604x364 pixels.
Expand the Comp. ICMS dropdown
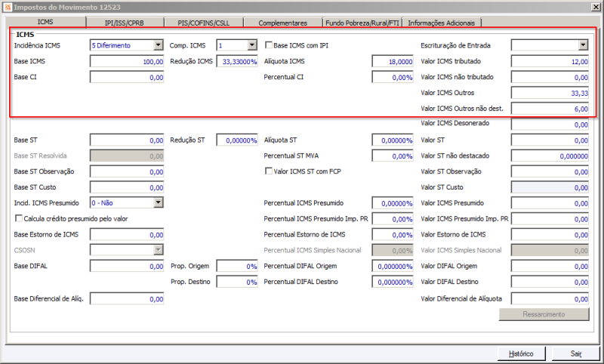252,45
